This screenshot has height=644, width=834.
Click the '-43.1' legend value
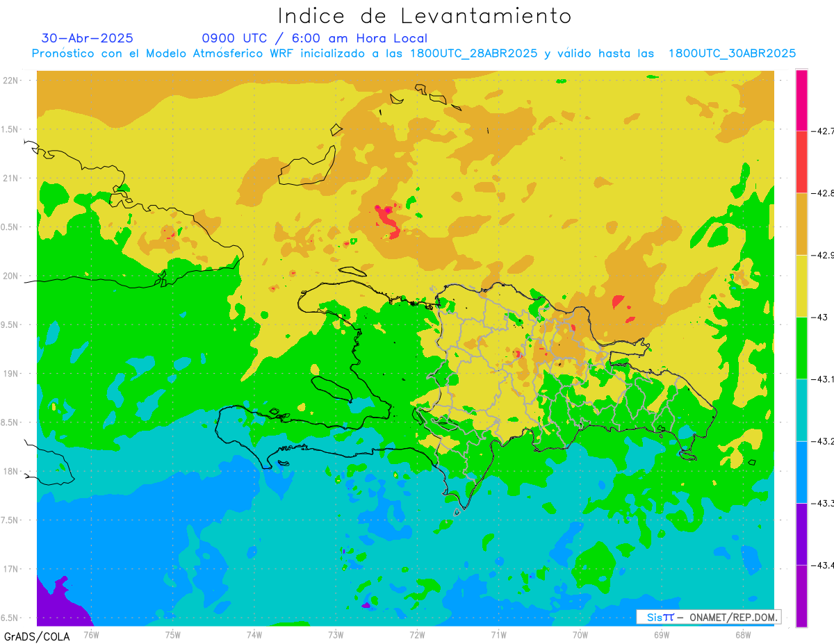(821, 379)
